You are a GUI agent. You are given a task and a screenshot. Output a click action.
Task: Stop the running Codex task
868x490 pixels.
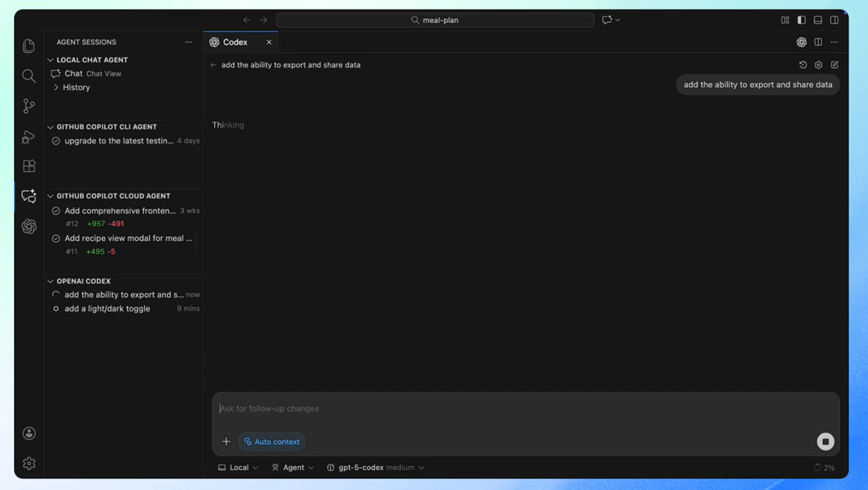(x=825, y=442)
